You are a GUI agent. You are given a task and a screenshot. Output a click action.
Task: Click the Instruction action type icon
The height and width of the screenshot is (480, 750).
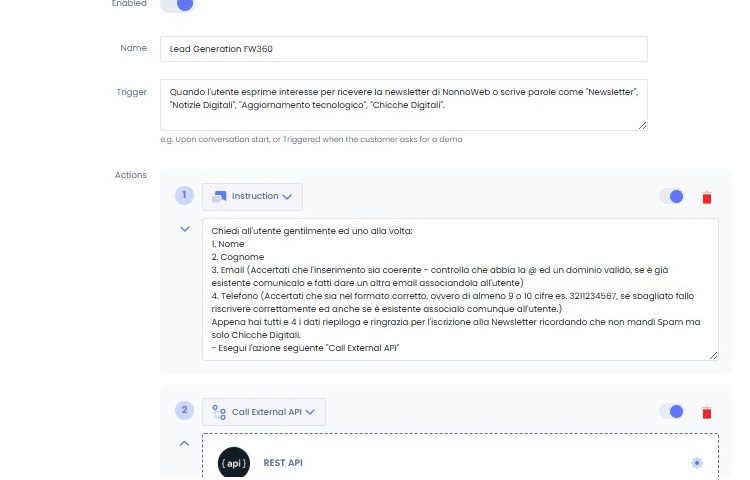[219, 196]
